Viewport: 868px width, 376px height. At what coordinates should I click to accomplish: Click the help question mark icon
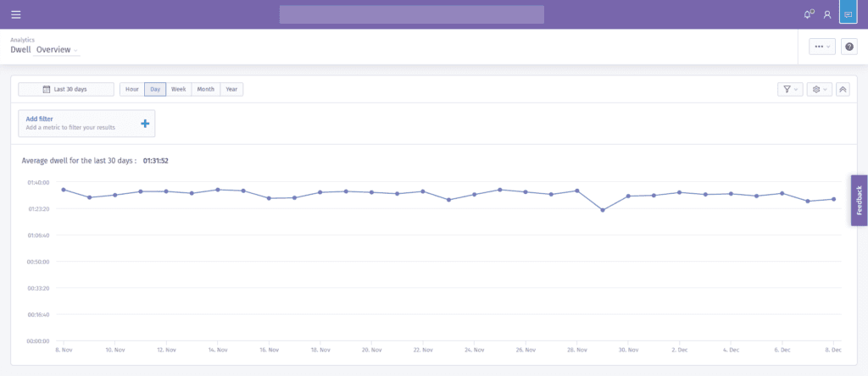click(849, 47)
